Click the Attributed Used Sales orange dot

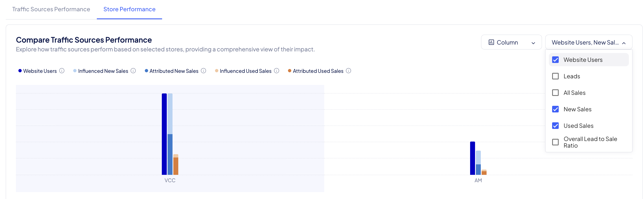(x=290, y=71)
